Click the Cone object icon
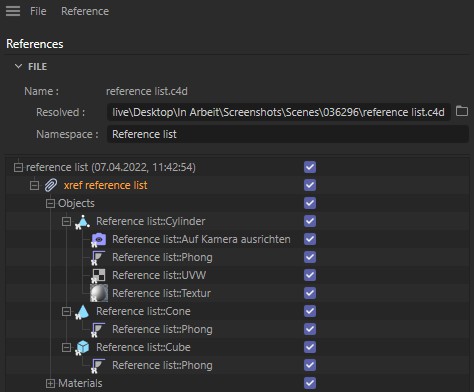The width and height of the screenshot is (474, 392). pyautogui.click(x=82, y=312)
